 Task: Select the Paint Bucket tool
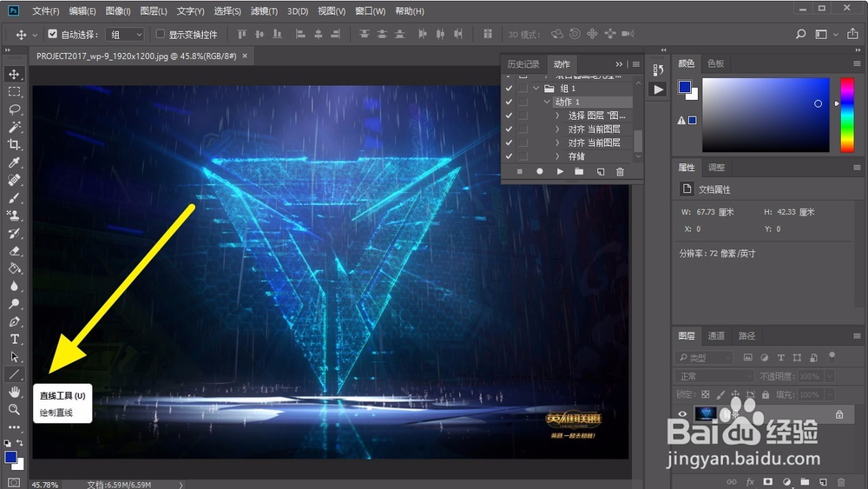(x=15, y=268)
